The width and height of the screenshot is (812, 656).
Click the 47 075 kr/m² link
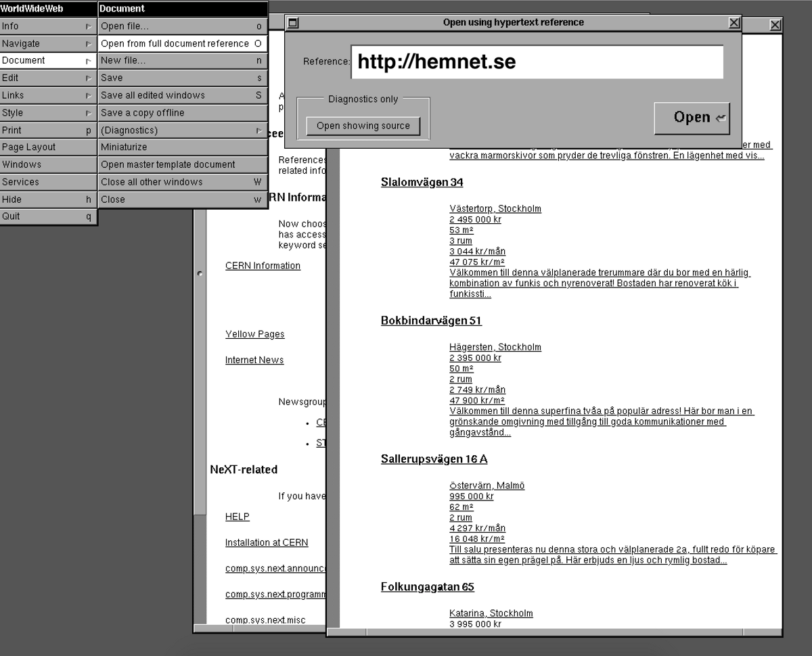click(477, 262)
